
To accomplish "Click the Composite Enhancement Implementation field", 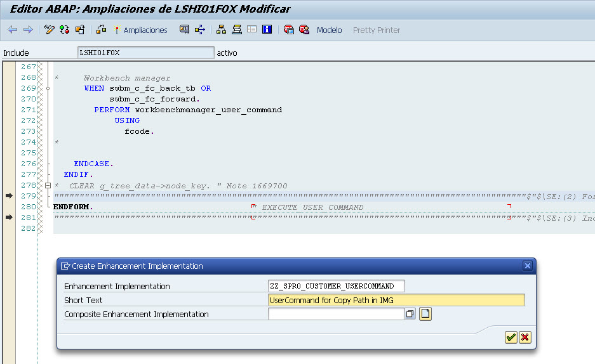I will pyautogui.click(x=336, y=314).
